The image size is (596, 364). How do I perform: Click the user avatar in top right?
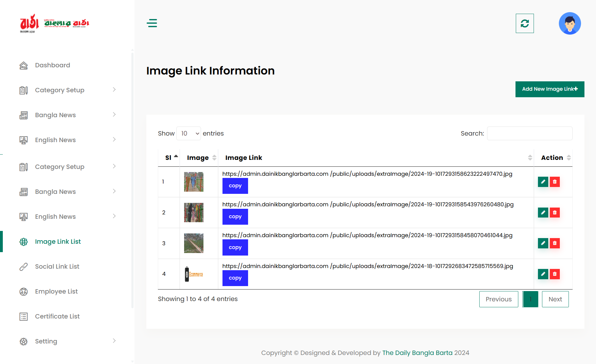[569, 23]
